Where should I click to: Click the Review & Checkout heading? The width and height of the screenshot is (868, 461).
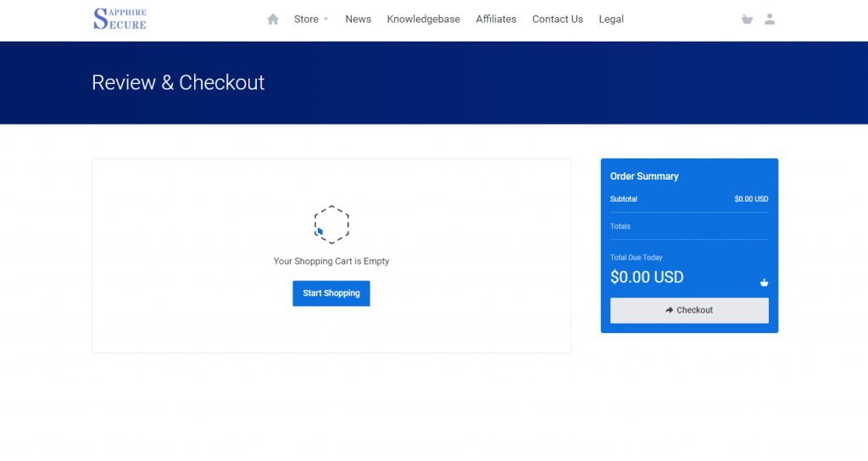coord(178,82)
